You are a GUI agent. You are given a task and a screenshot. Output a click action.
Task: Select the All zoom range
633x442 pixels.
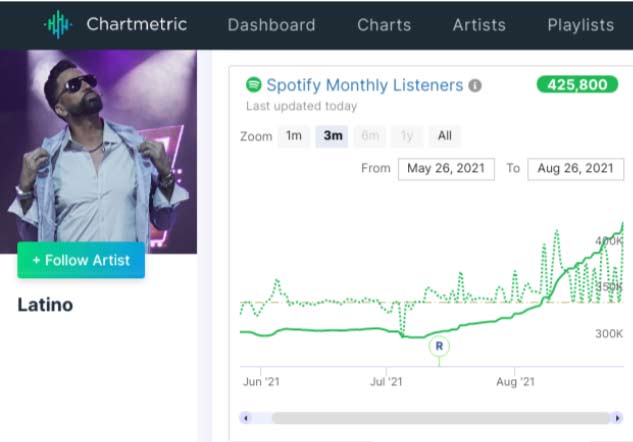444,136
